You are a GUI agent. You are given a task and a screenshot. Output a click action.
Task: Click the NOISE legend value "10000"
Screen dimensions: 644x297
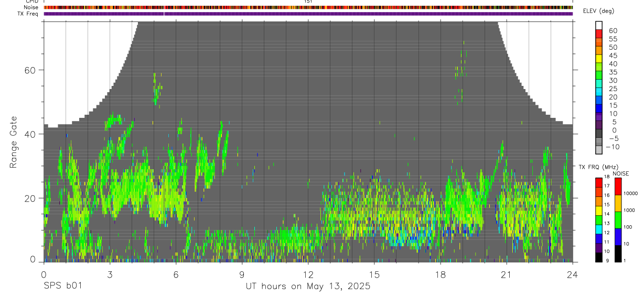[630, 193]
